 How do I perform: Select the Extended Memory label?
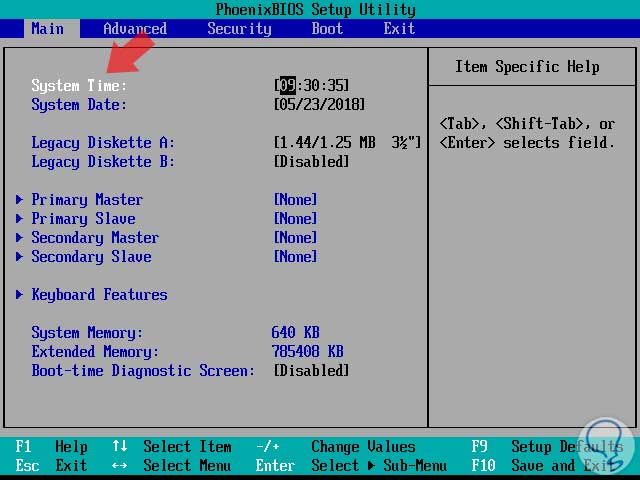tap(95, 352)
